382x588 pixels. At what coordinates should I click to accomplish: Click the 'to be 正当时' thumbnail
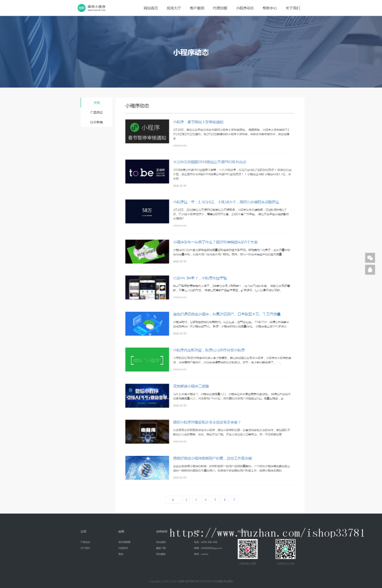pyautogui.click(x=147, y=172)
